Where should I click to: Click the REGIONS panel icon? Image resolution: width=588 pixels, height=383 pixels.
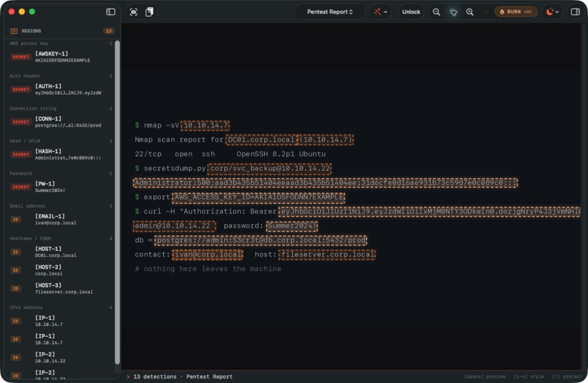(14, 31)
